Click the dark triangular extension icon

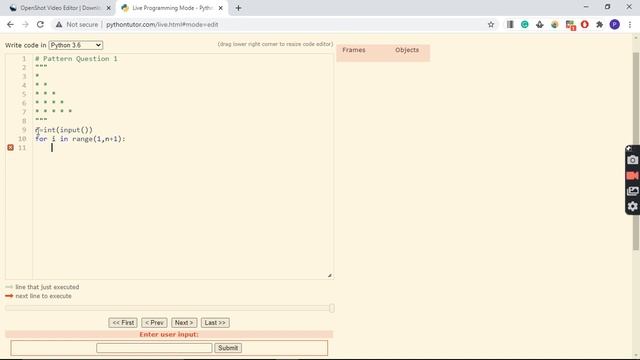540,24
